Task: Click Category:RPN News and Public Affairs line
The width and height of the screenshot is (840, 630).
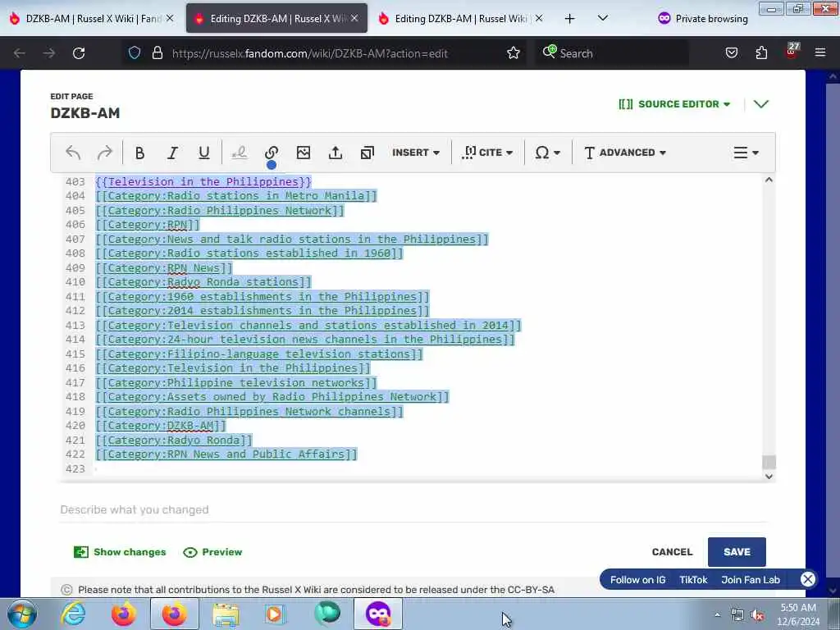Action: tap(226, 454)
